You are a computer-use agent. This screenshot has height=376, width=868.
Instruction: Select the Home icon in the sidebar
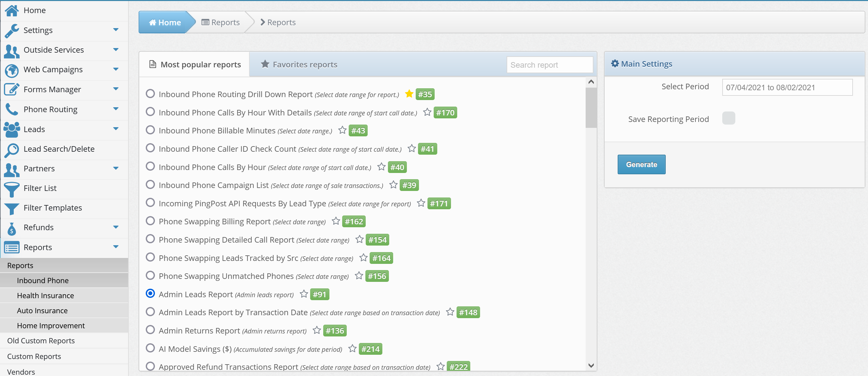11,10
